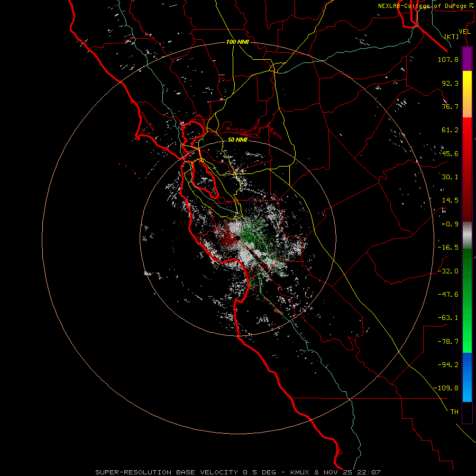
Task: Select the 61.2 scale value
Action: pos(450,130)
